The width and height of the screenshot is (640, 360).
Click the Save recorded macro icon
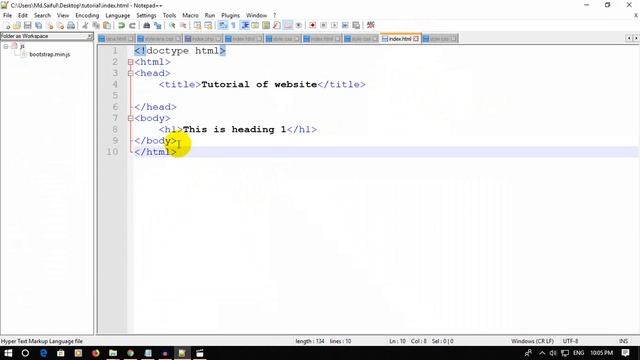tap(356, 25)
